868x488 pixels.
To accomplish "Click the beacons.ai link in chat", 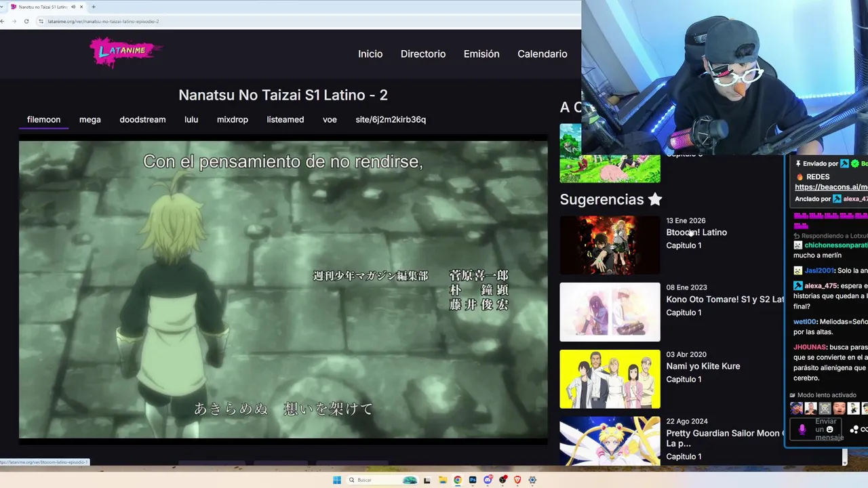I will coord(831,187).
